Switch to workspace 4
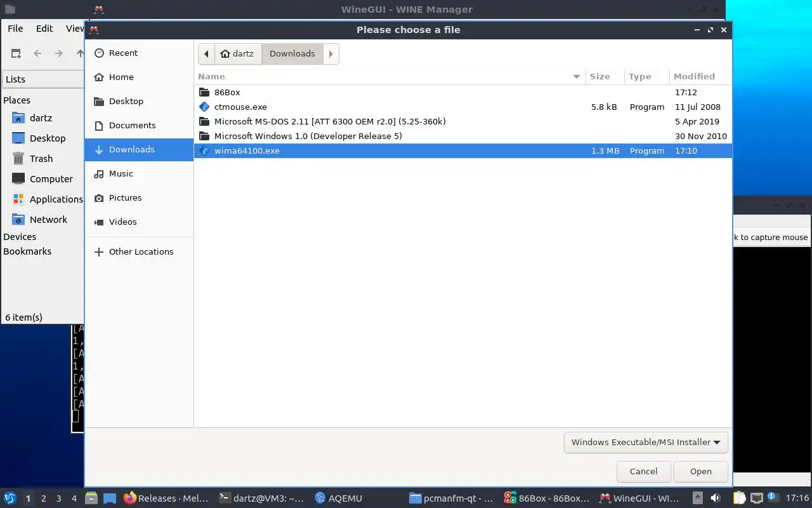The image size is (812, 508). point(74,498)
